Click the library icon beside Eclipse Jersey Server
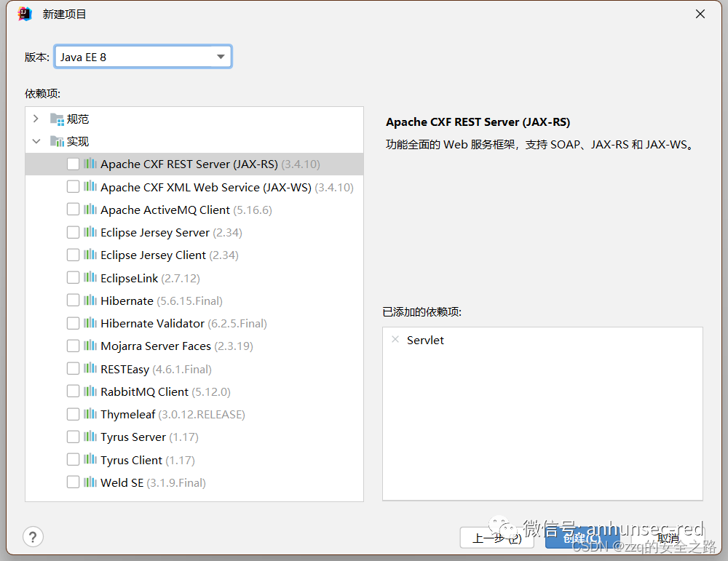The image size is (728, 561). point(90,232)
